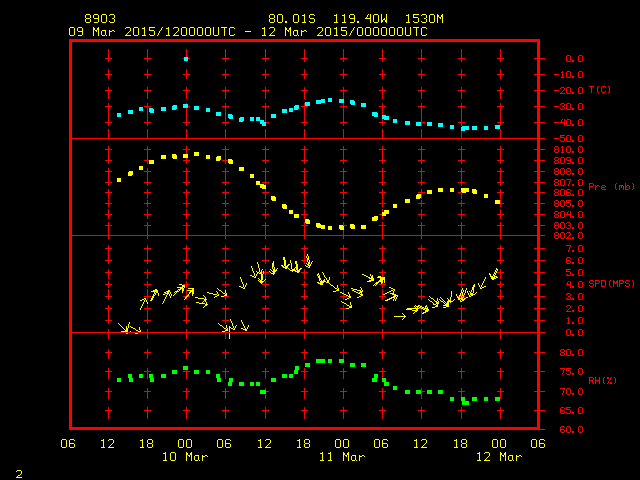
Task: Click the 1.0 wind speed tick value
Action: [574, 321]
